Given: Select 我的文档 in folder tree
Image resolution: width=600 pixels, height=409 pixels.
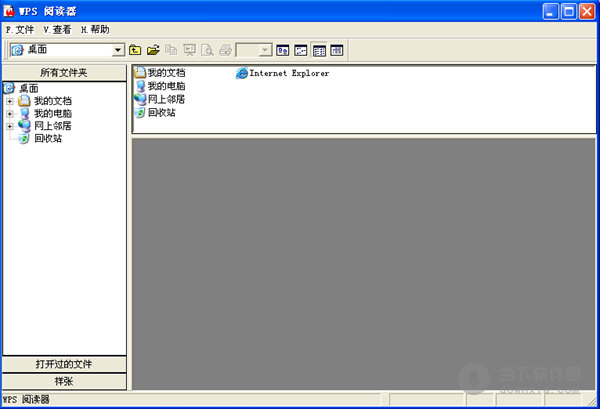Looking at the screenshot, I should point(53,101).
